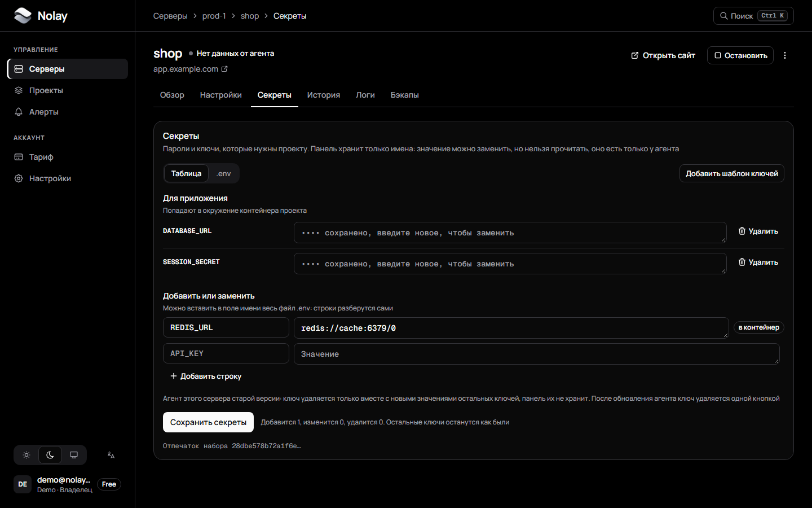Click DATABASE_URL value field
The height and width of the screenshot is (508, 812).
510,233
